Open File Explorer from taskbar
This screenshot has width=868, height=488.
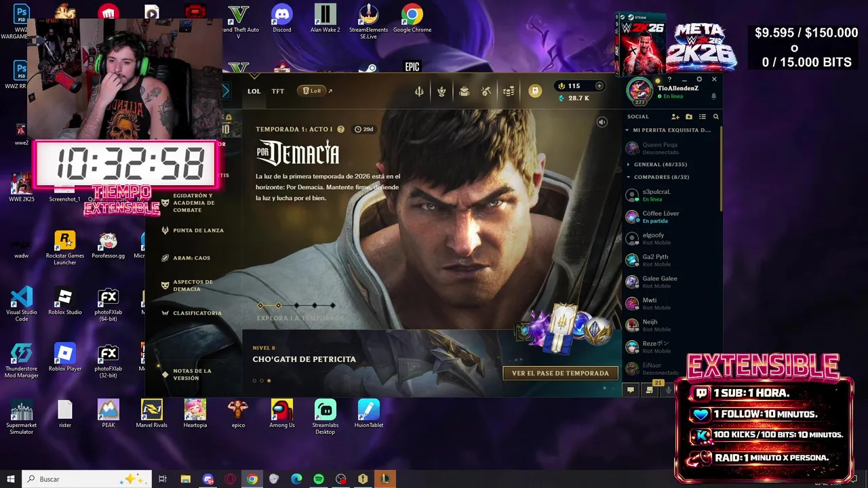186,479
